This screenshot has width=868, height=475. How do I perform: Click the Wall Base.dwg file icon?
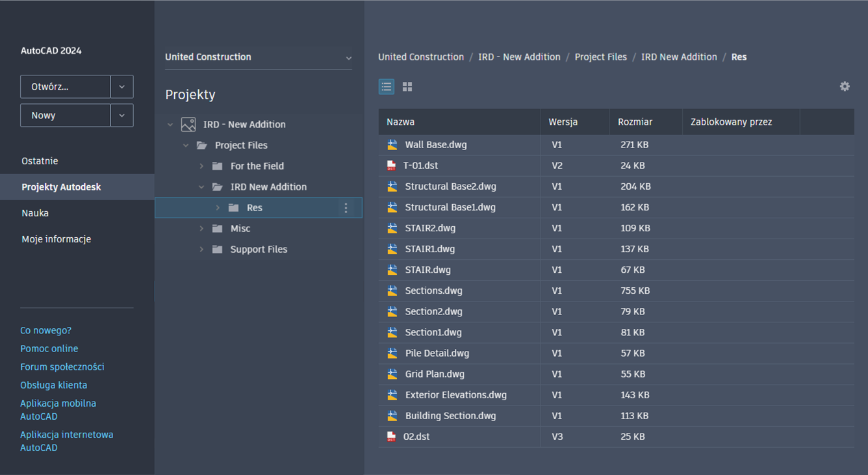pos(392,145)
